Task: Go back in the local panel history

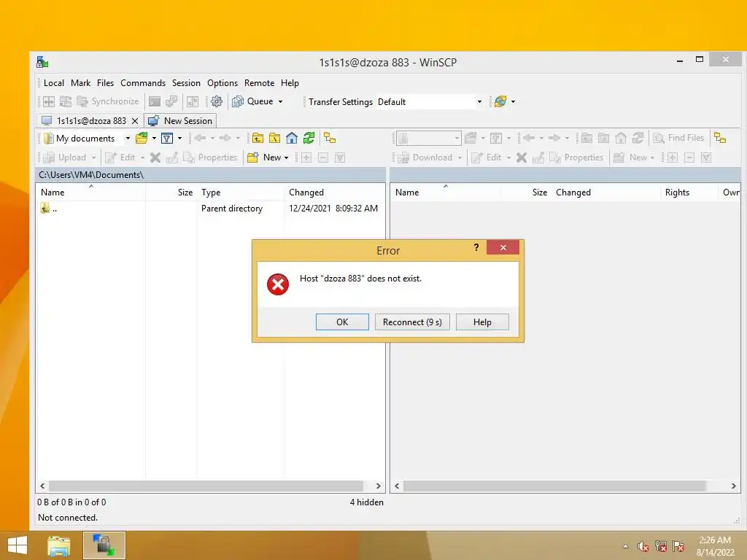Action: 200,138
